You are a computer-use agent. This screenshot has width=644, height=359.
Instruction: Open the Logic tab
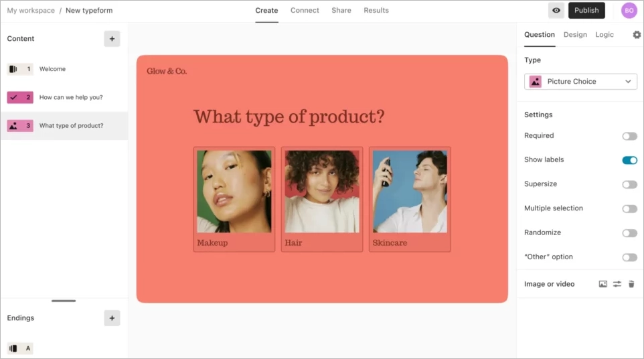coord(604,35)
